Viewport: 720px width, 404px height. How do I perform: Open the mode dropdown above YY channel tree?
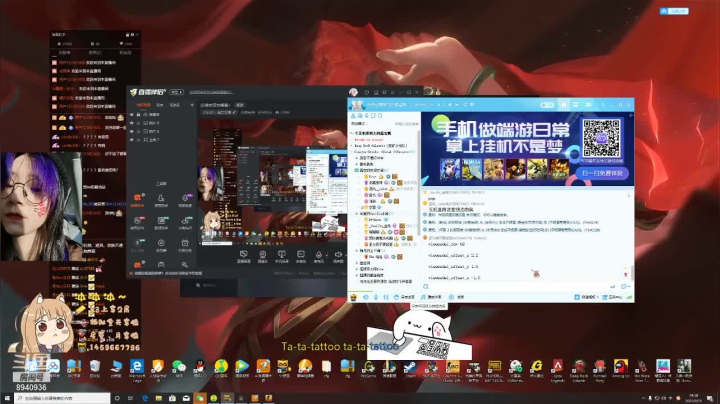point(360,123)
